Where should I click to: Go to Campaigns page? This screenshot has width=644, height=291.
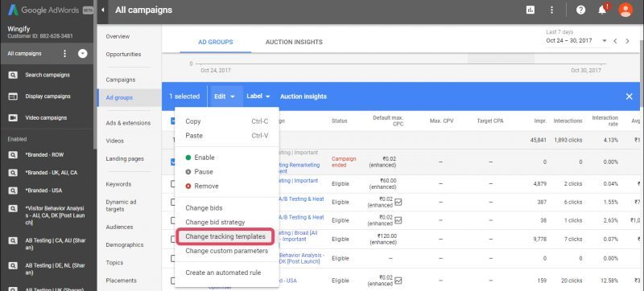(x=120, y=80)
